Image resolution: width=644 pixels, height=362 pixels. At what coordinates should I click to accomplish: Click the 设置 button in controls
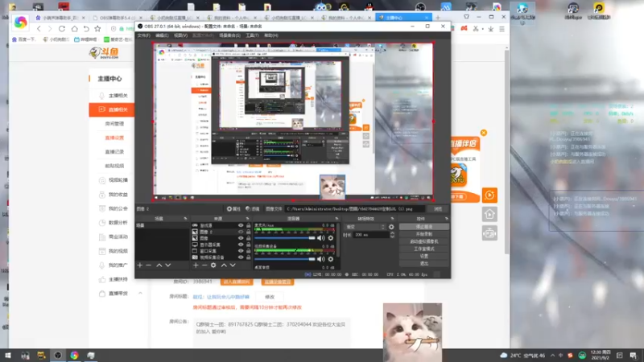click(424, 256)
